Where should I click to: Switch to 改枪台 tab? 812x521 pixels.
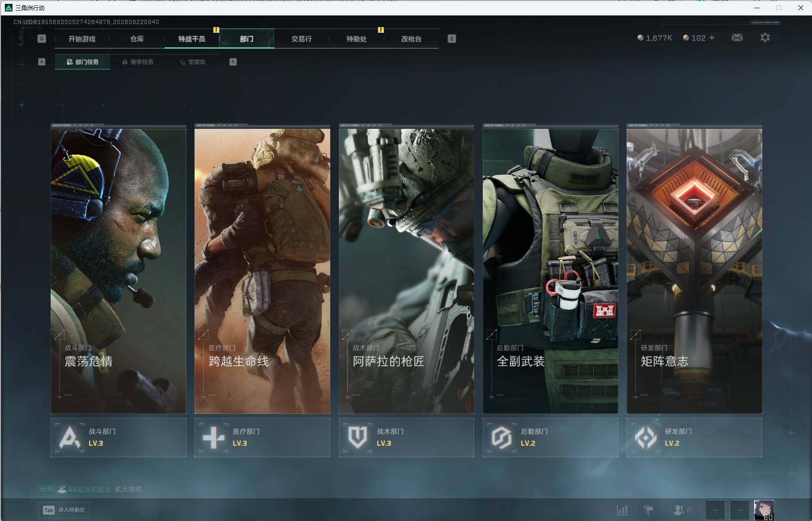pyautogui.click(x=411, y=39)
